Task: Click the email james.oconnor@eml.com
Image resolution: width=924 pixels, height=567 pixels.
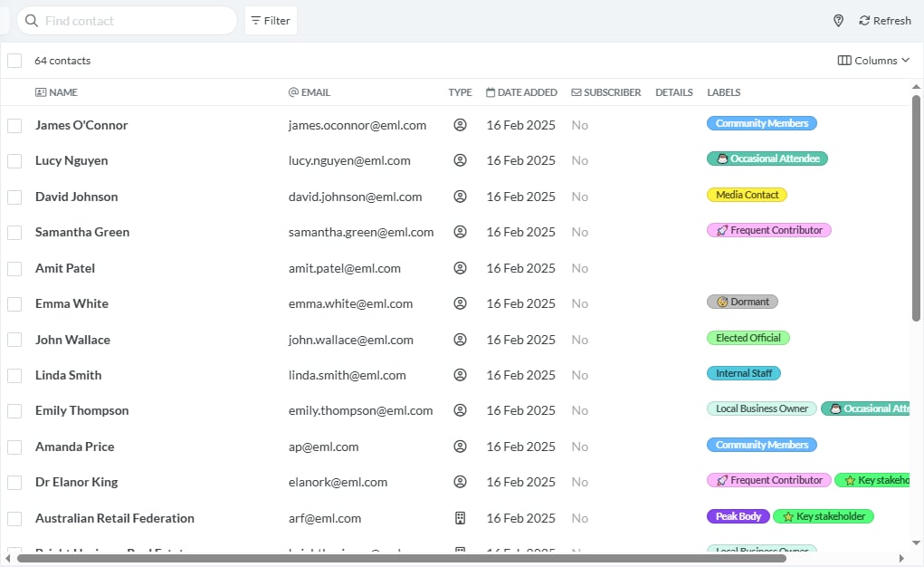Action: (357, 125)
